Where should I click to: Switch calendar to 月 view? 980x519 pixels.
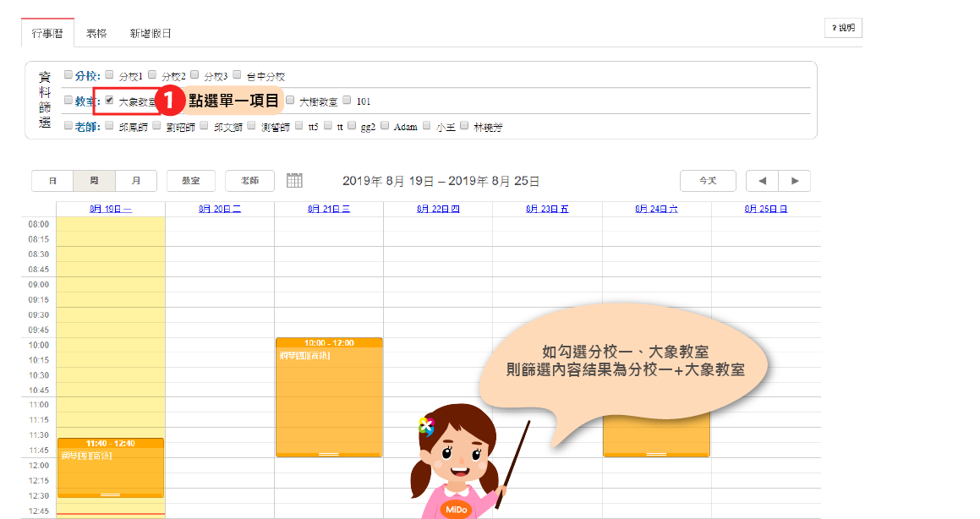click(x=136, y=181)
